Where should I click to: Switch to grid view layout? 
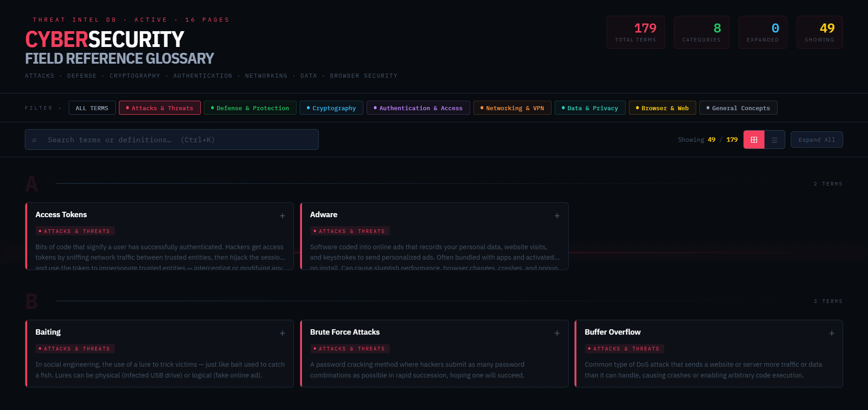click(754, 140)
